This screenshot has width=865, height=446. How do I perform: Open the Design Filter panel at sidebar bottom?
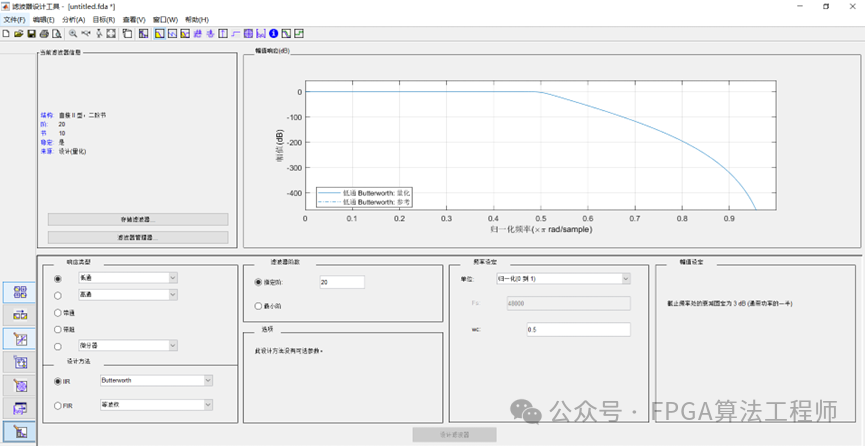click(20, 432)
